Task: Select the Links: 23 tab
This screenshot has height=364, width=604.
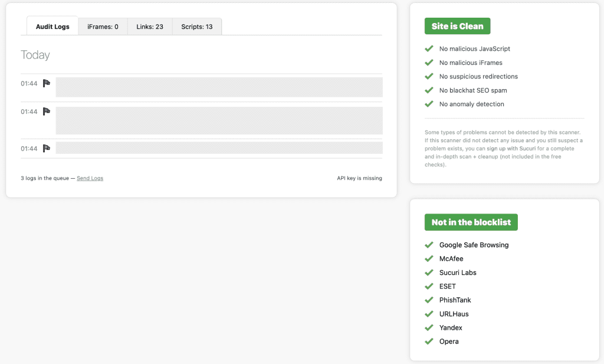Action: (x=150, y=27)
